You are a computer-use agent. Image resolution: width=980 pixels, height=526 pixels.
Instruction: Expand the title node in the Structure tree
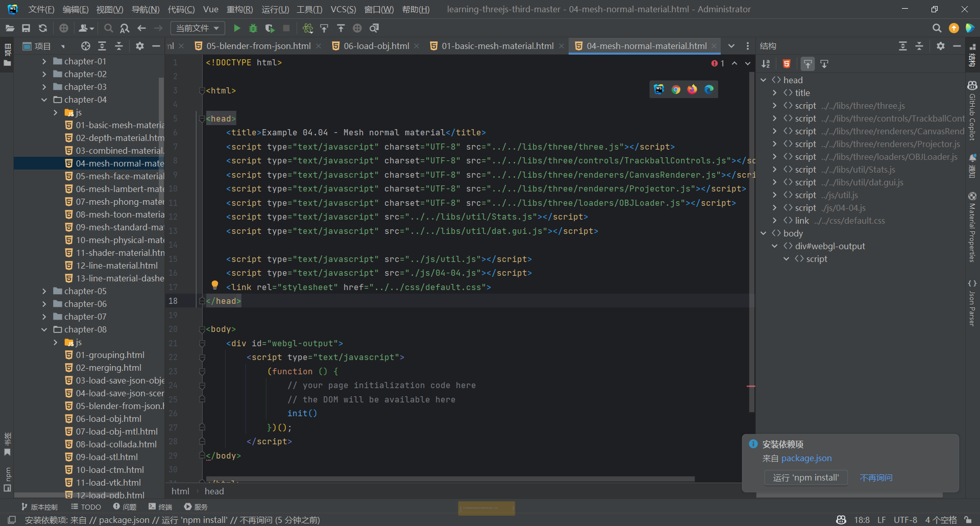(x=775, y=93)
